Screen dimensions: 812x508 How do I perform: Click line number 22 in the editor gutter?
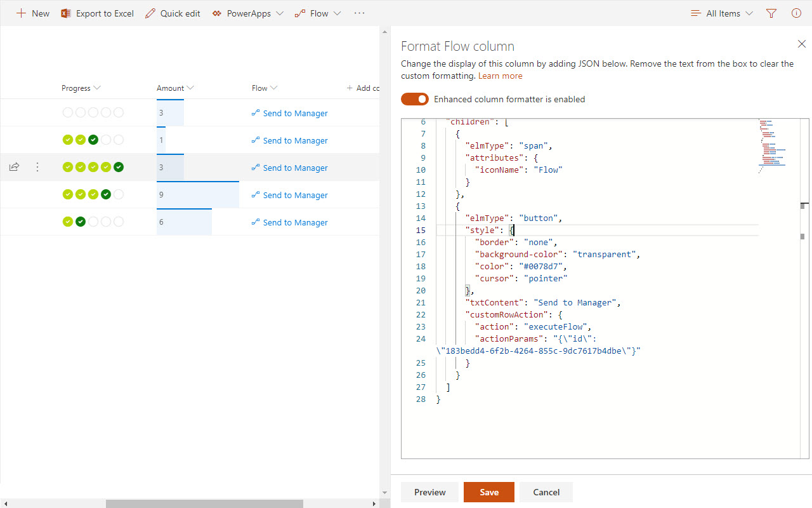(421, 314)
